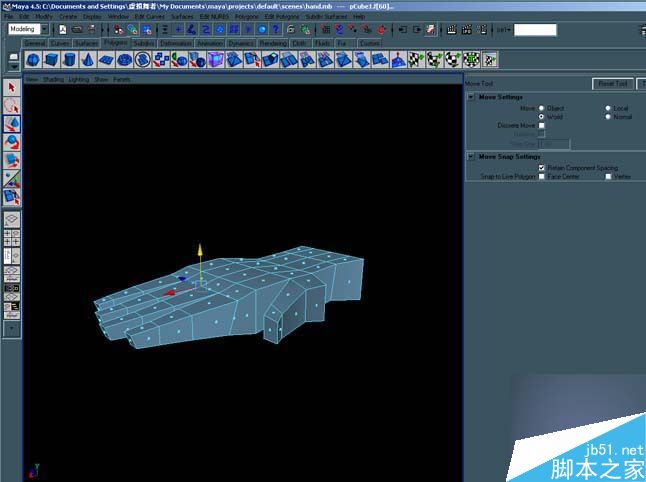Click the white selection name input field
The width and height of the screenshot is (646, 482).
coord(535,30)
